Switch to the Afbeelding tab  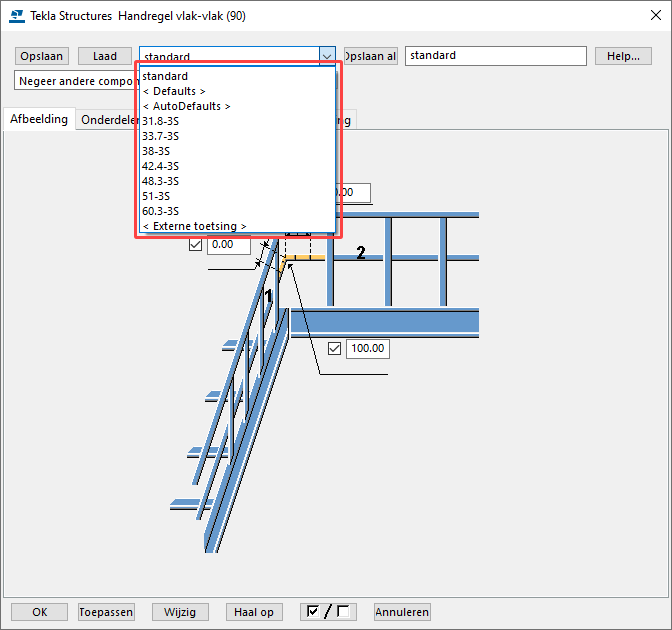39,119
